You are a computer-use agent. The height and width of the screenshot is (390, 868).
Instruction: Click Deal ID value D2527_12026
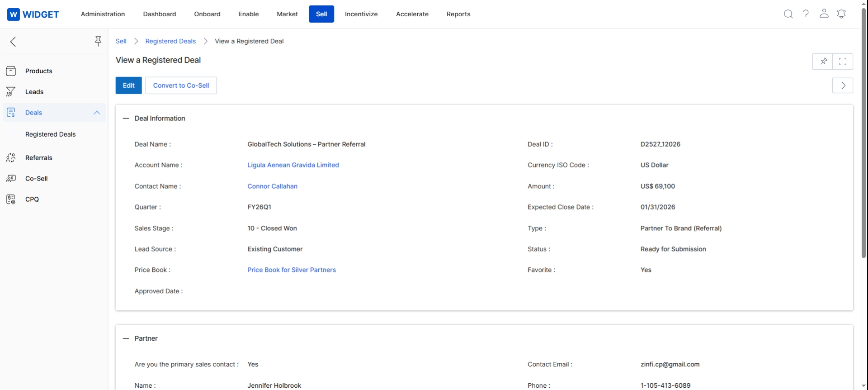(660, 144)
